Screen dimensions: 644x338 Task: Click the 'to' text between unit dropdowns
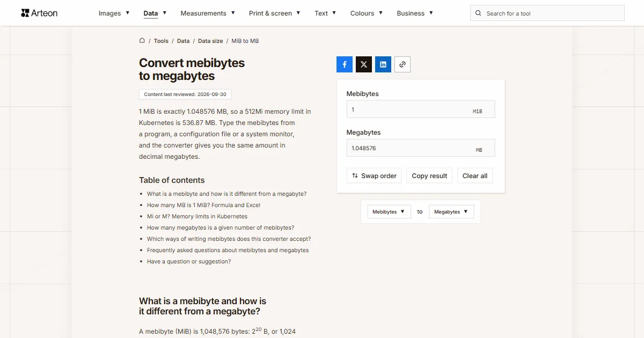coord(420,212)
